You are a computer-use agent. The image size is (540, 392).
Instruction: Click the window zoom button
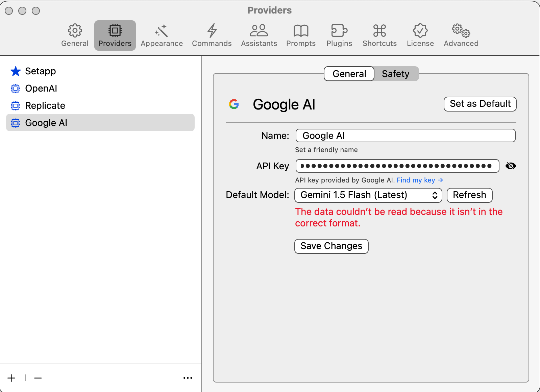coord(36,11)
